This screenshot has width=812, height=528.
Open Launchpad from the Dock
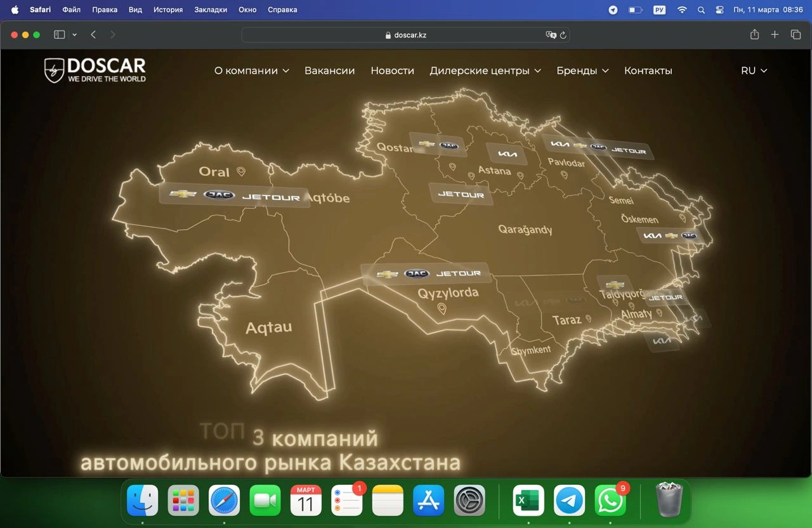coord(183,501)
